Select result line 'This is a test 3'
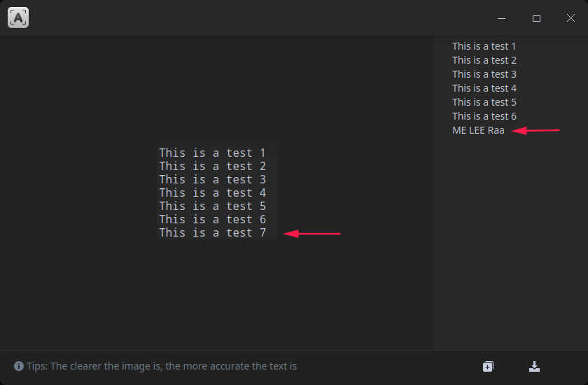The height and width of the screenshot is (385, 588). tap(484, 74)
